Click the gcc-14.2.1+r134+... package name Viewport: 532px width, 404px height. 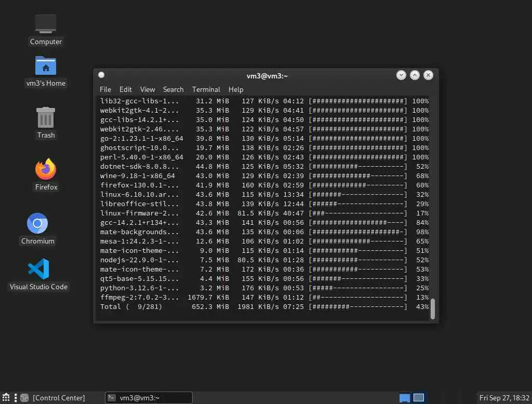point(139,223)
